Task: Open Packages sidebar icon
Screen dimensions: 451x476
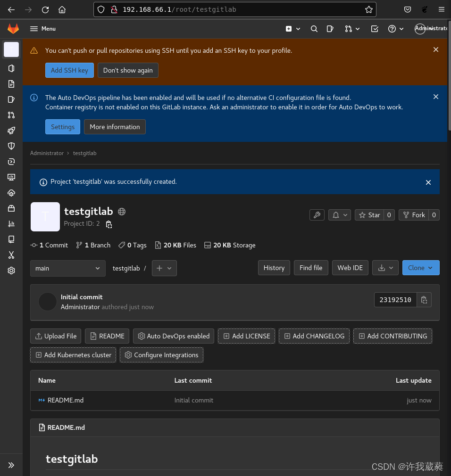Action: coord(11,208)
